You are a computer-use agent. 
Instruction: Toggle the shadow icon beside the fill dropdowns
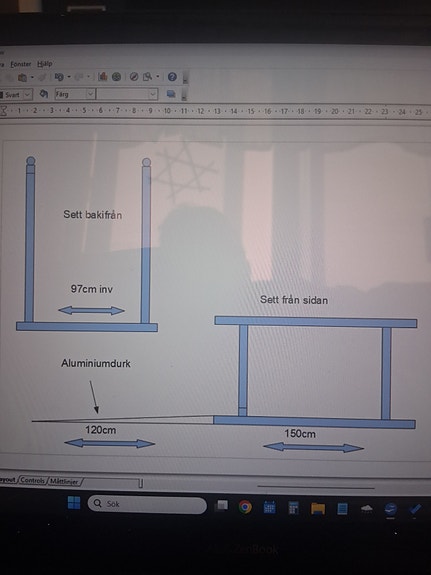[171, 94]
